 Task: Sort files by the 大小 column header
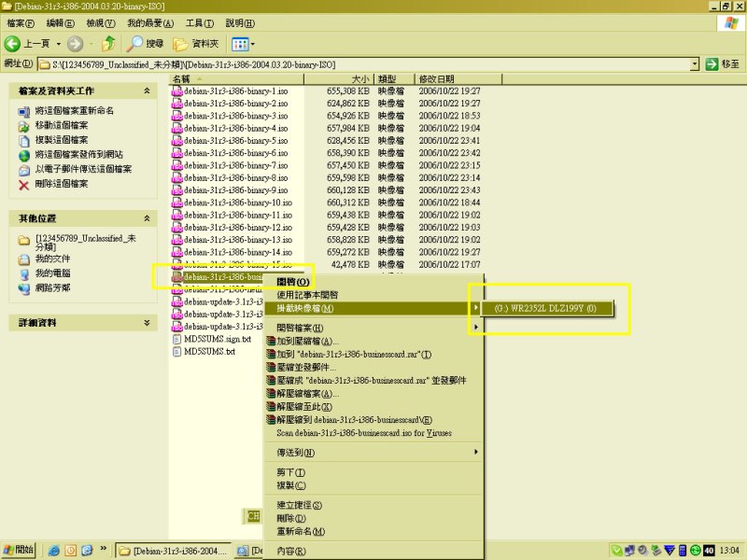(x=339, y=79)
